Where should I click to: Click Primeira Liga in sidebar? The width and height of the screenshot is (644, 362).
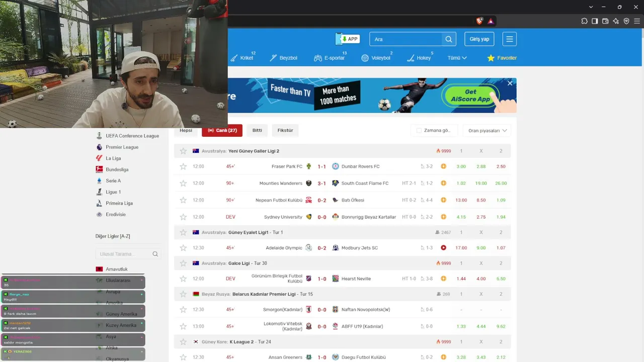click(x=119, y=203)
